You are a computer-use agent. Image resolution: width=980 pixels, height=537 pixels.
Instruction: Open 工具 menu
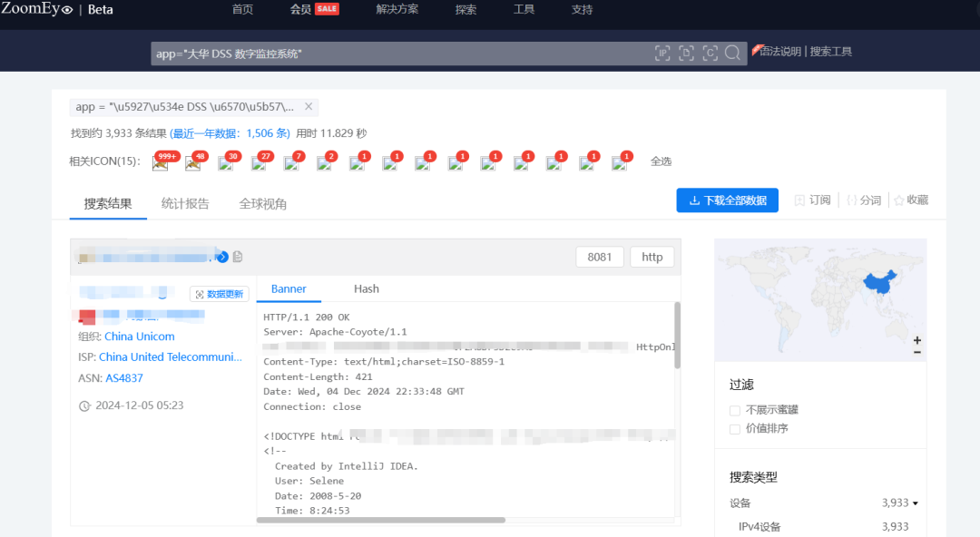point(524,9)
